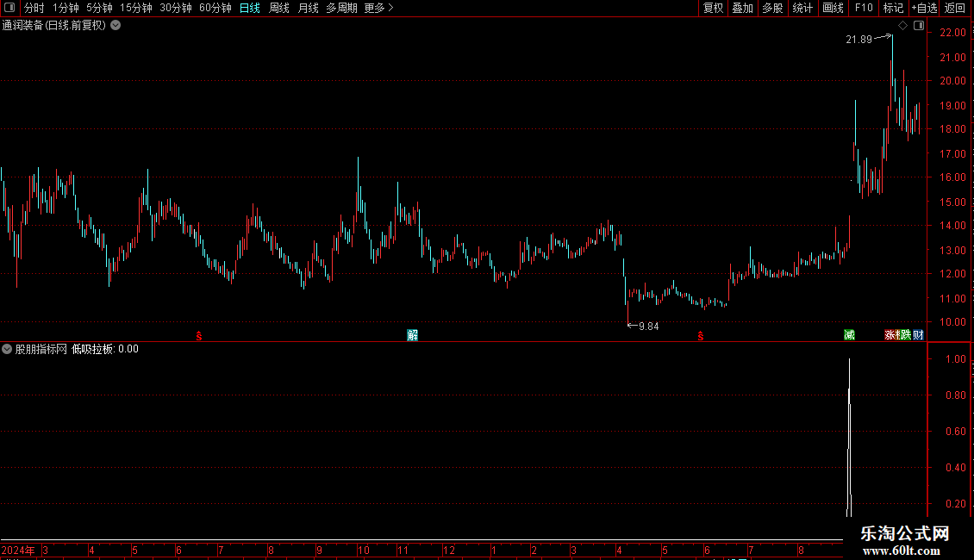974x560 pixels.
Task: Click the 21.89 high price label
Action: pyautogui.click(x=859, y=40)
